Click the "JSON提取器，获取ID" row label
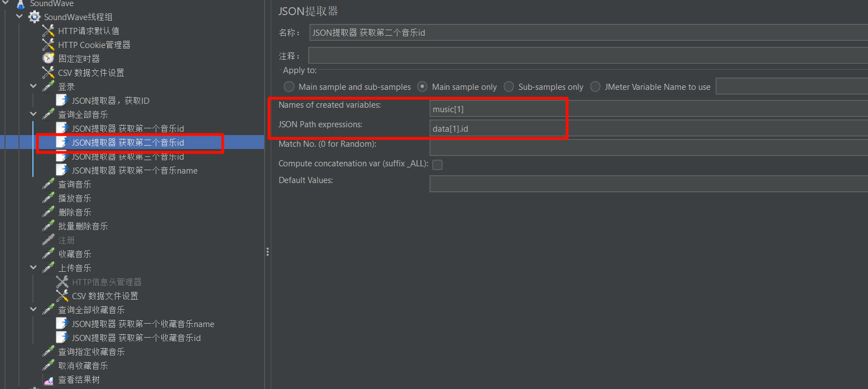The width and height of the screenshot is (868, 389). click(111, 100)
